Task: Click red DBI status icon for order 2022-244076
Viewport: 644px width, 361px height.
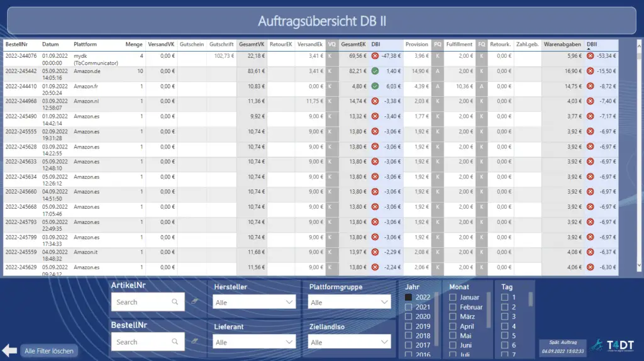Action: point(375,56)
